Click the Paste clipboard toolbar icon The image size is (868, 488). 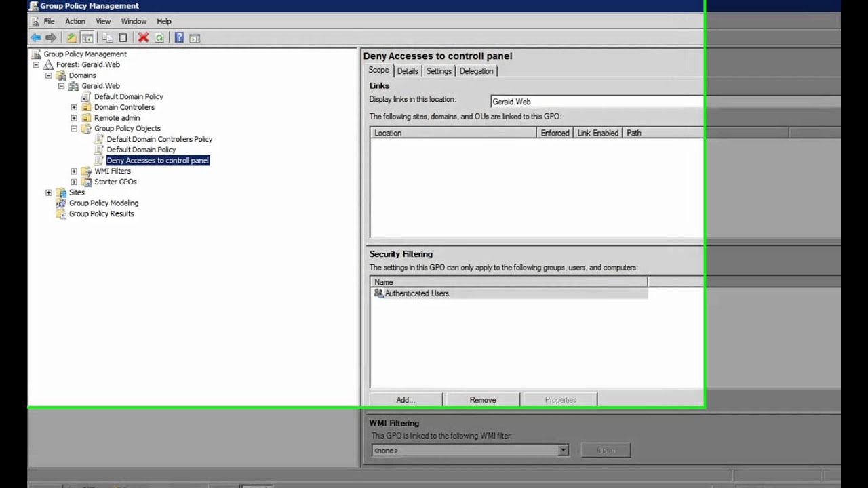(x=123, y=38)
